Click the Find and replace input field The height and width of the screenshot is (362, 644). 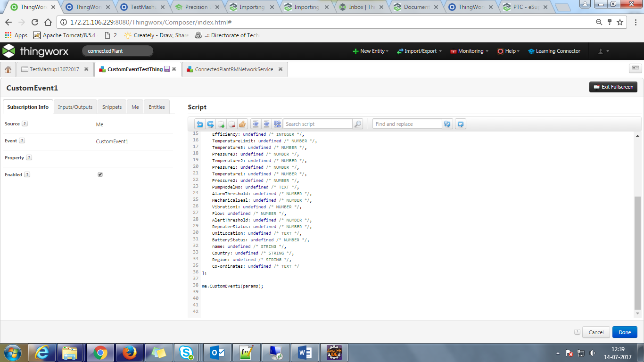click(407, 124)
